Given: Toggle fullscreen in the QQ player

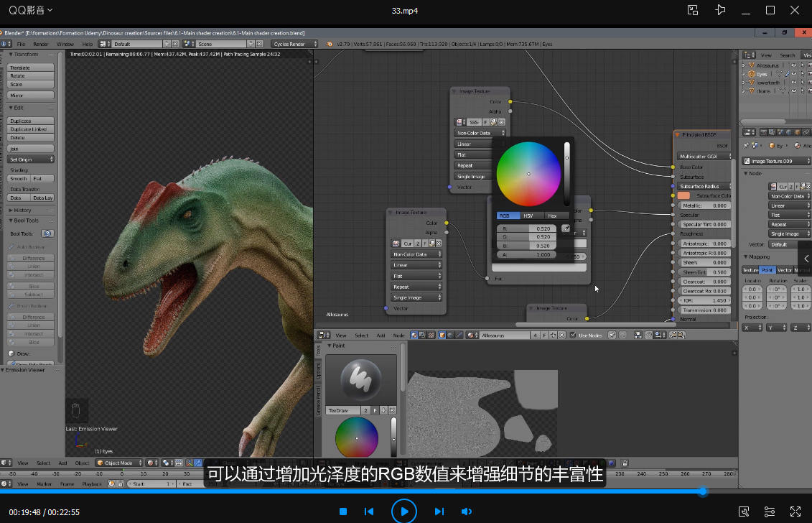Looking at the screenshot, I should [795, 512].
